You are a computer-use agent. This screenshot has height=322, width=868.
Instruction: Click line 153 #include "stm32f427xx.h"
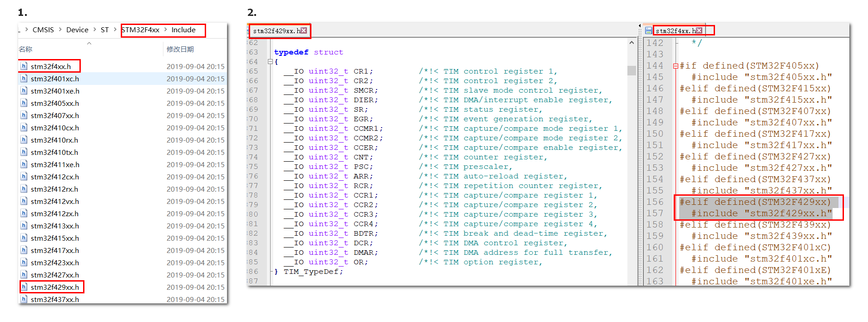click(x=761, y=168)
